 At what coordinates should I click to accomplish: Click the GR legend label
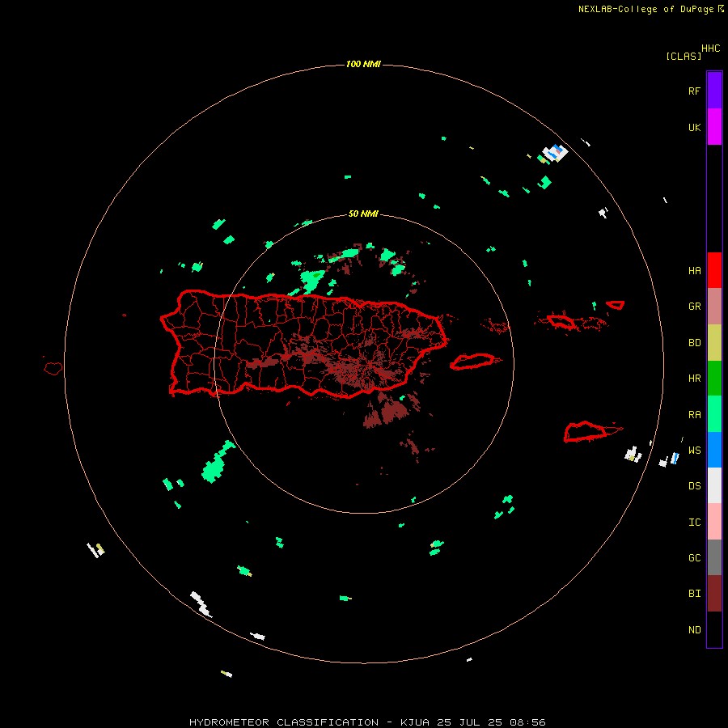(x=694, y=307)
